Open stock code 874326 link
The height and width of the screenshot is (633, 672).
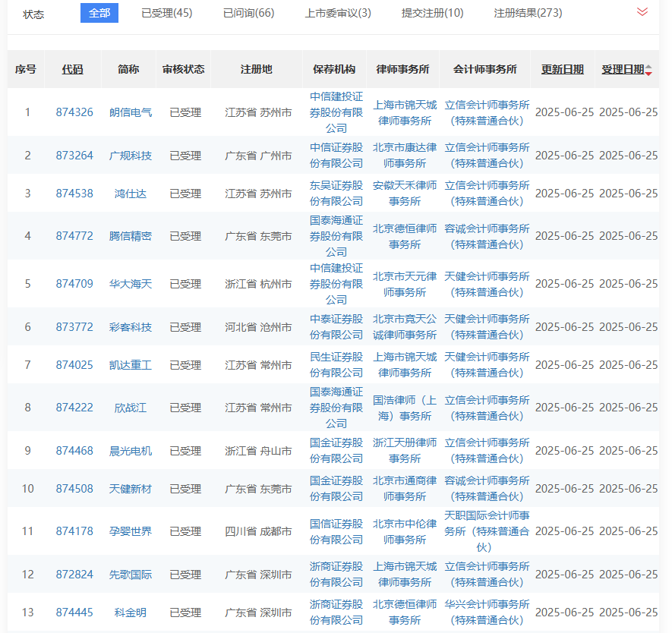tap(74, 112)
